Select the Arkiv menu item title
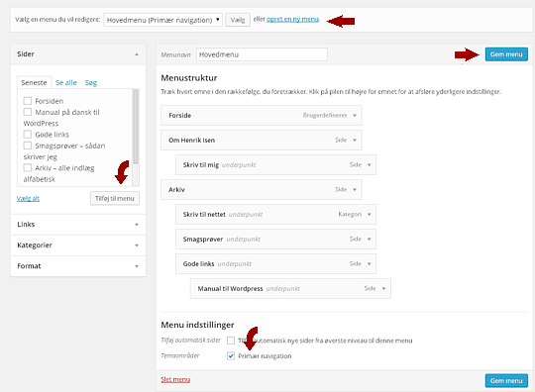 coord(176,189)
